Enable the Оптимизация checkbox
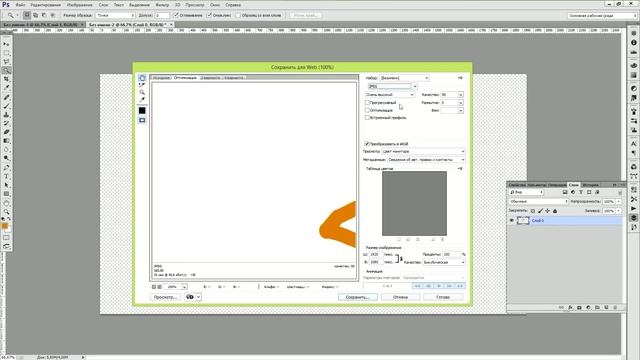The image size is (640, 360). click(x=367, y=110)
